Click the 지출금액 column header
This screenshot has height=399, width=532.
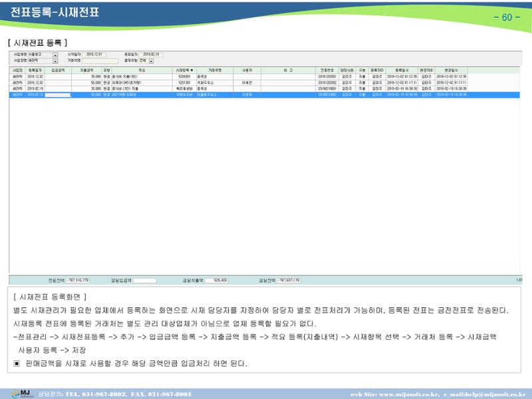click(x=86, y=70)
